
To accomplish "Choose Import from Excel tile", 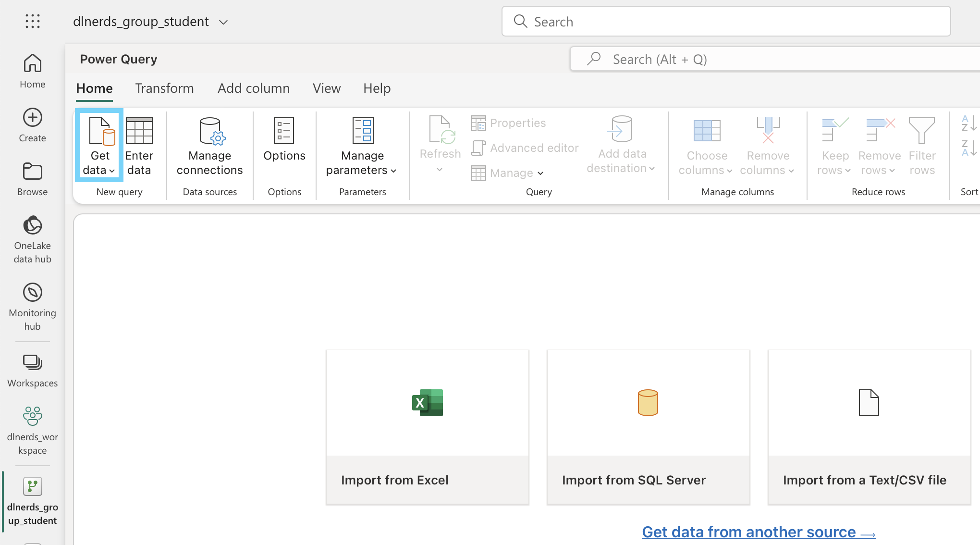I will (x=428, y=426).
